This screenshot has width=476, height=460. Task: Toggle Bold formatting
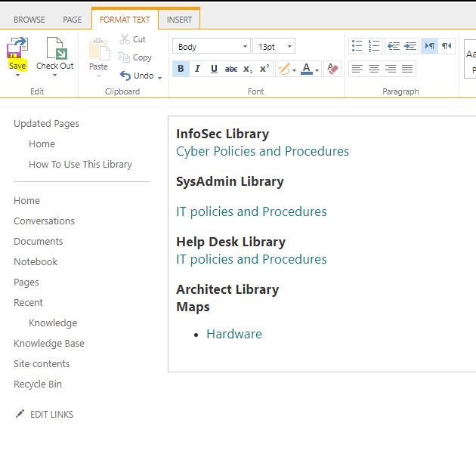pos(181,69)
